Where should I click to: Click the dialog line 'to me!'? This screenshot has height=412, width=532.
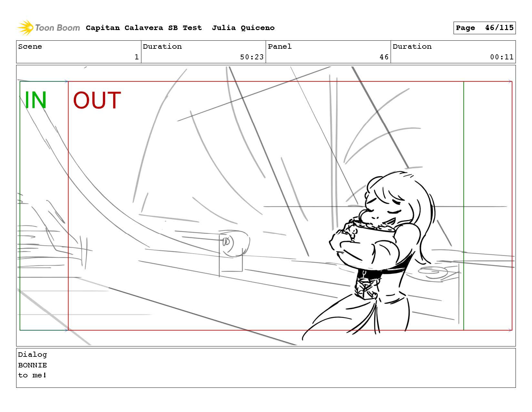(32, 375)
